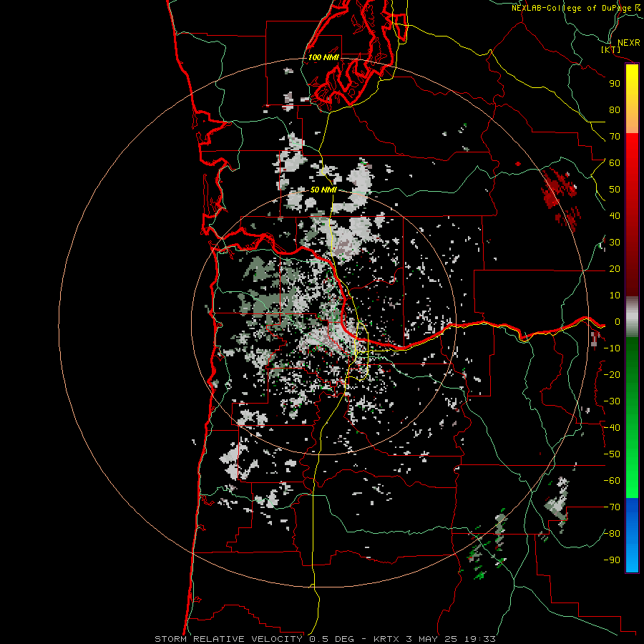644x644 pixels.
Task: Click the -10 label on velocity scale
Action: (612, 348)
